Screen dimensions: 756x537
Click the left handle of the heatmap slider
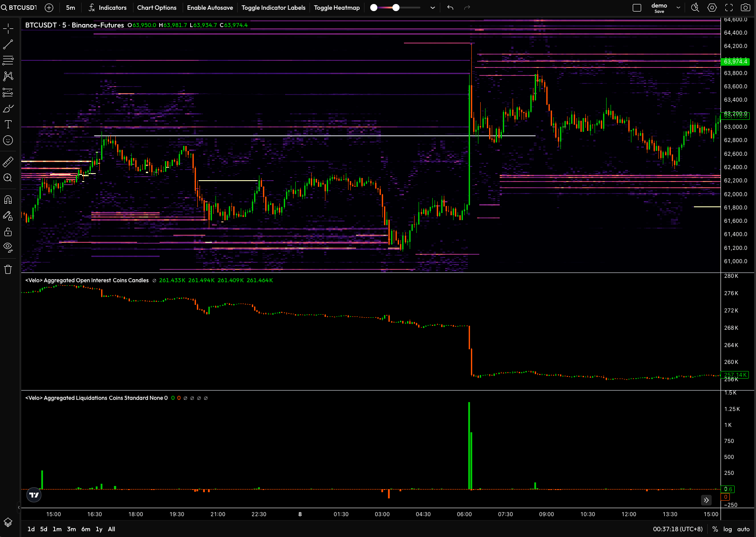click(x=374, y=8)
